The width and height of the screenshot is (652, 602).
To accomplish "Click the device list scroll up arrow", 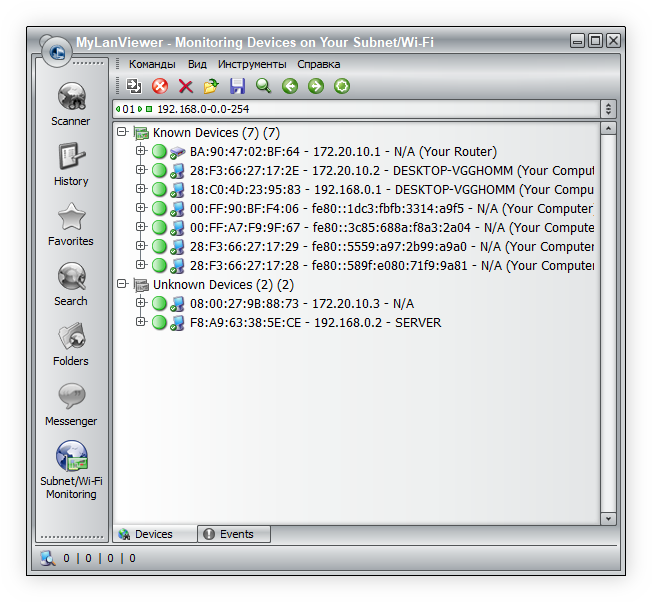I will pos(608,128).
